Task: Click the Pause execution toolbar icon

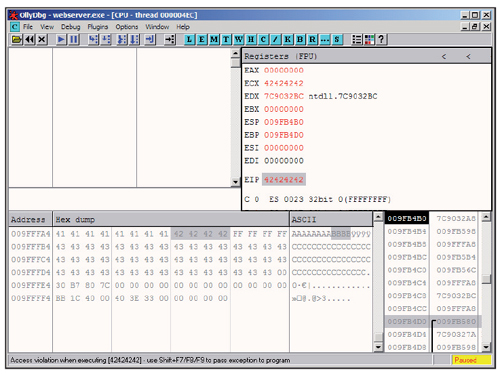Action: 73,40
